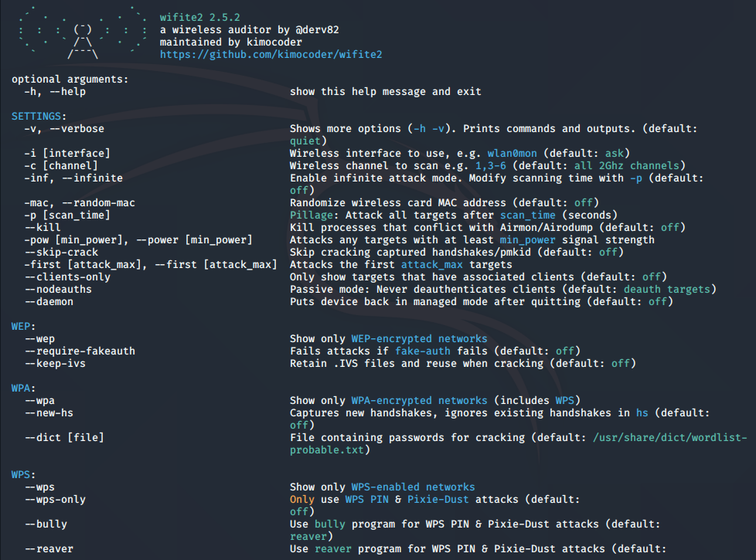Click the "/usr/share/dict/wordlist-" path text
The height and width of the screenshot is (560, 756).
(669, 438)
